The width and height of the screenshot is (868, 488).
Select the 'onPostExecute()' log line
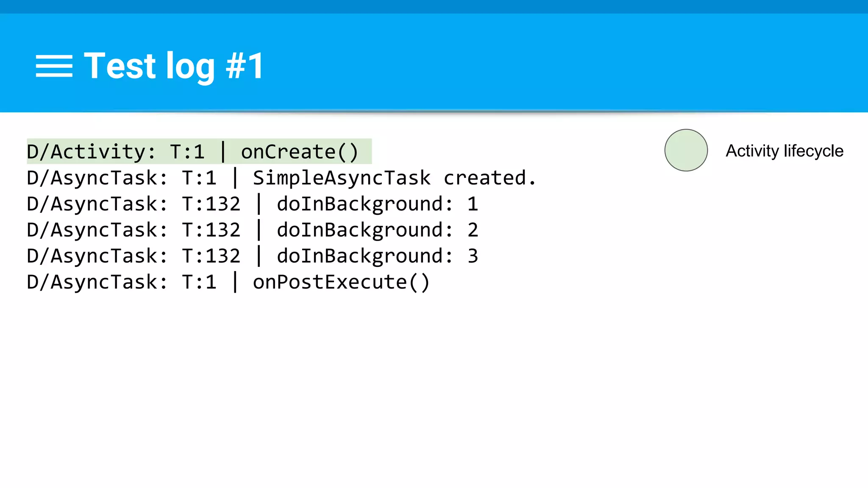tap(228, 282)
